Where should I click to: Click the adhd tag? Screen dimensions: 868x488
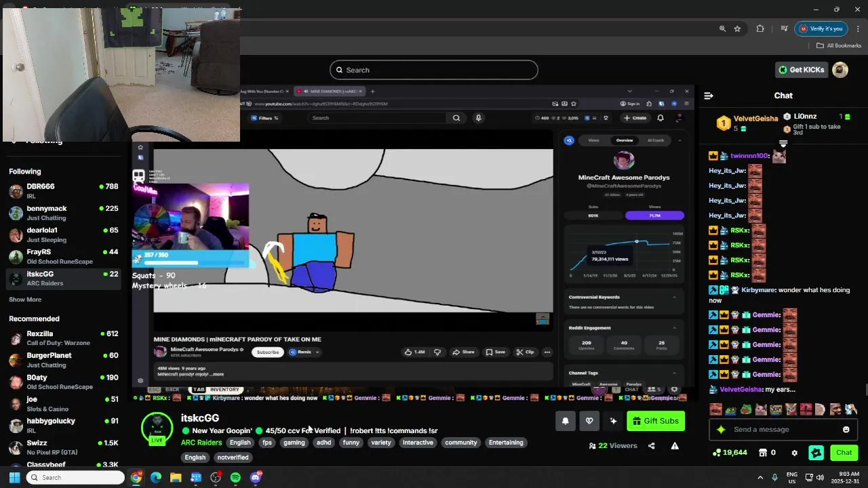(324, 443)
